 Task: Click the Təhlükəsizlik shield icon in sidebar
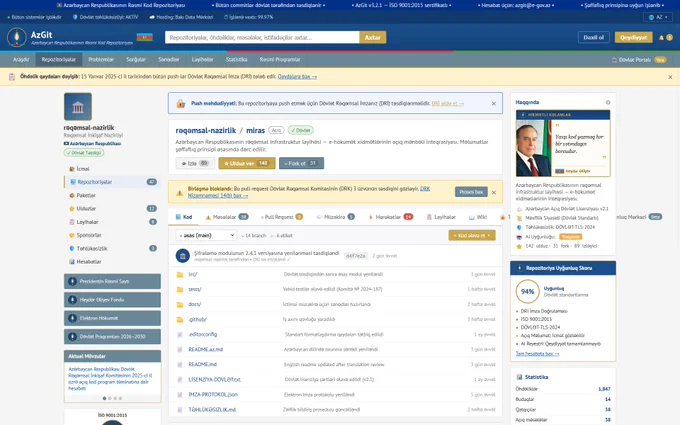(x=72, y=248)
